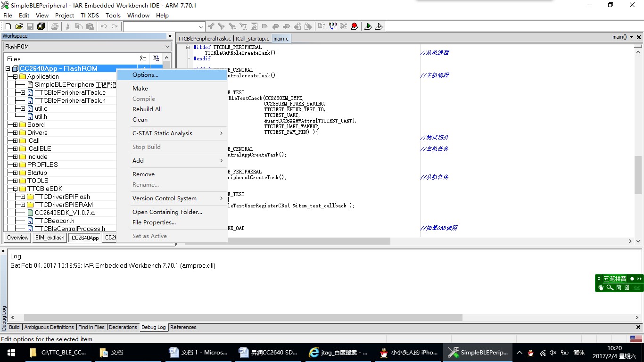This screenshot has width=644, height=362.
Task: Open Version Control System submenu
Action: (x=172, y=198)
